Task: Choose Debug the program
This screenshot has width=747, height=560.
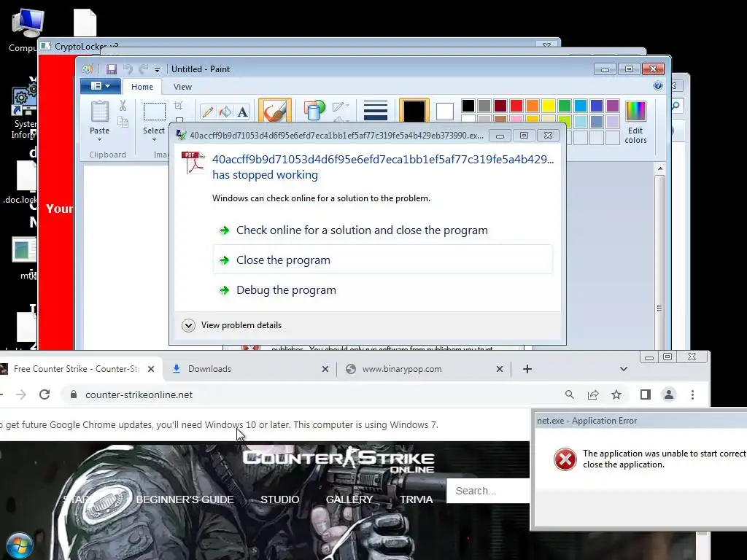Action: pyautogui.click(x=382, y=290)
